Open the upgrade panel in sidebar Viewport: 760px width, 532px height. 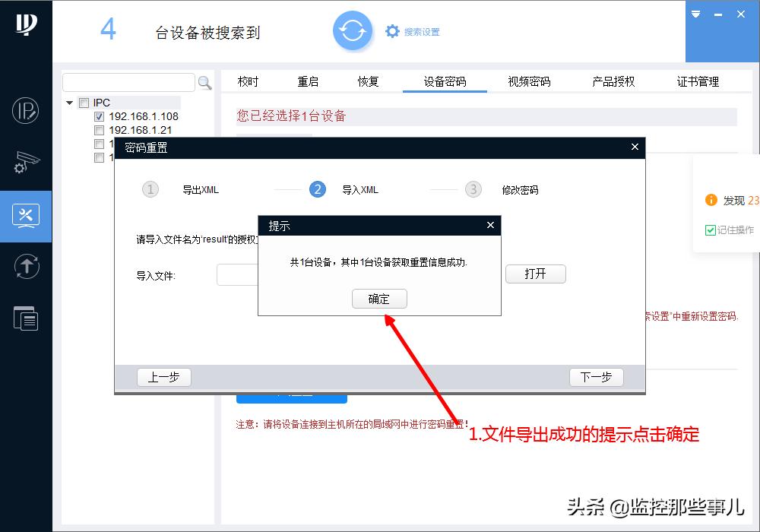26,267
